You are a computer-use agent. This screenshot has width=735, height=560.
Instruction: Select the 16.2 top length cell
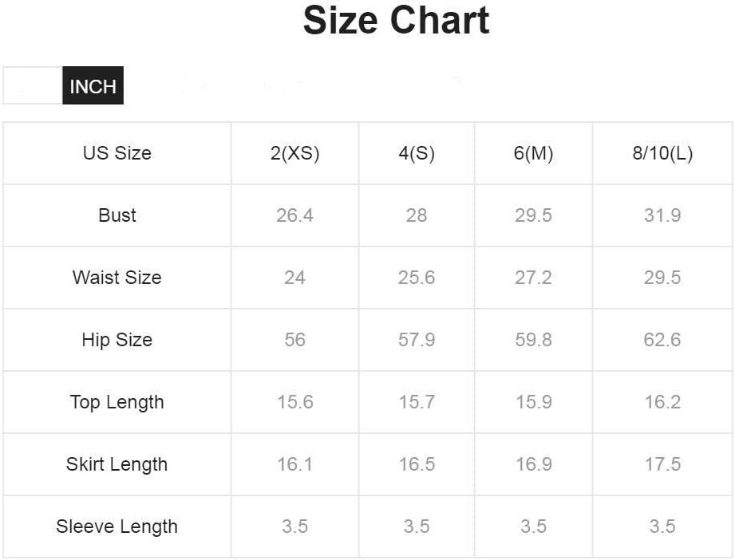(663, 402)
